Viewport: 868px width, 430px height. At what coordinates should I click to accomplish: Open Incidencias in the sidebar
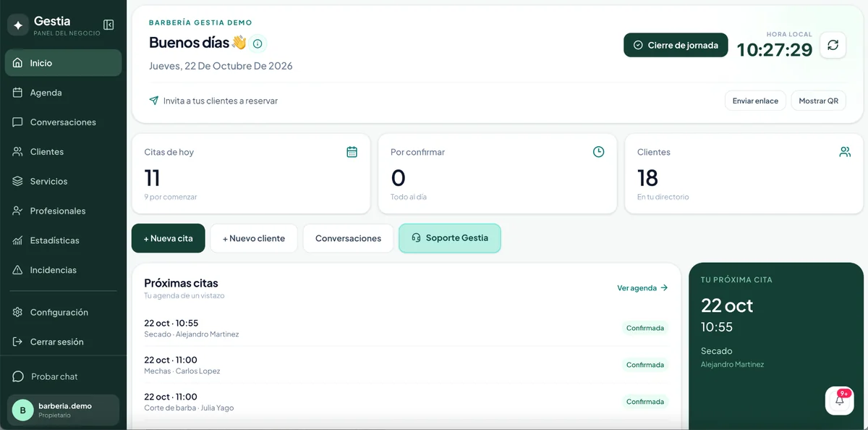point(63,270)
